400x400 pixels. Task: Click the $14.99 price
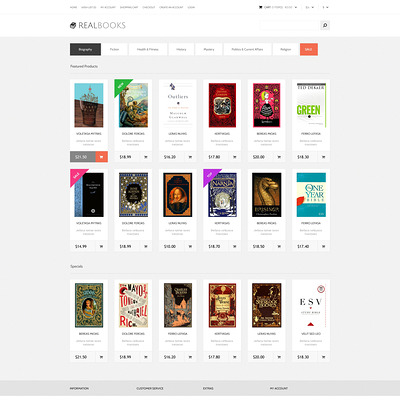(81, 246)
